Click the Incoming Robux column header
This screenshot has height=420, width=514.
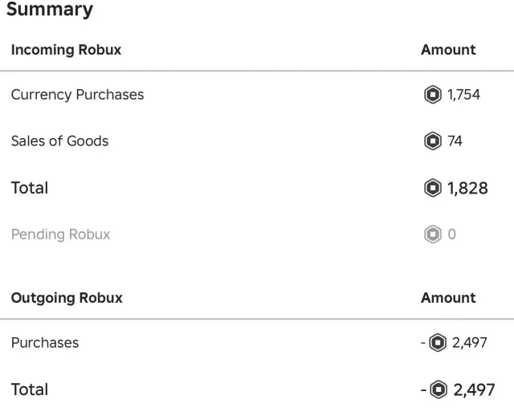point(66,50)
